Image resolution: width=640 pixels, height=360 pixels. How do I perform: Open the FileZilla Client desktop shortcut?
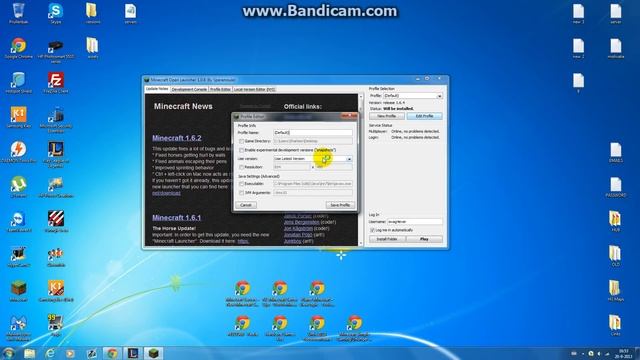pyautogui.click(x=56, y=82)
